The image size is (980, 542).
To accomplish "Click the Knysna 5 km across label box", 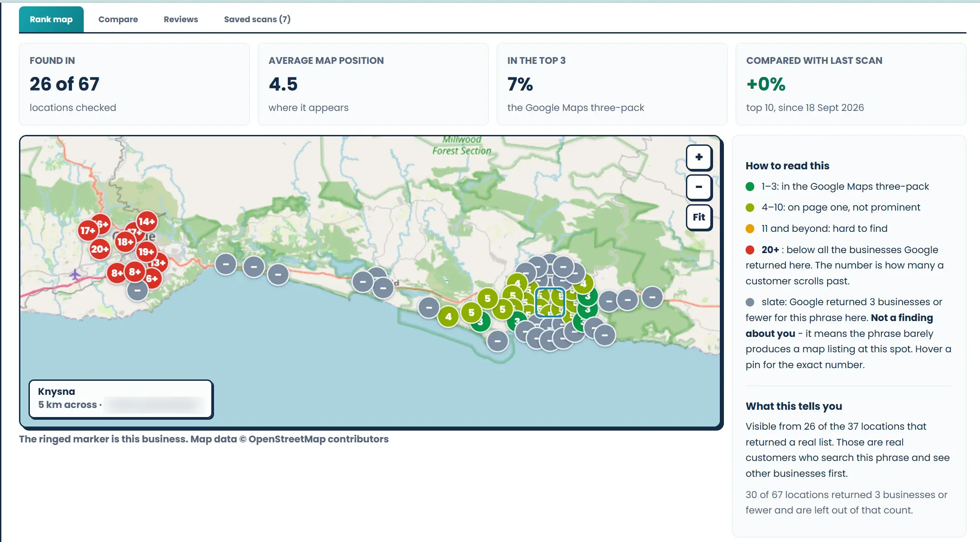I will pos(121,399).
